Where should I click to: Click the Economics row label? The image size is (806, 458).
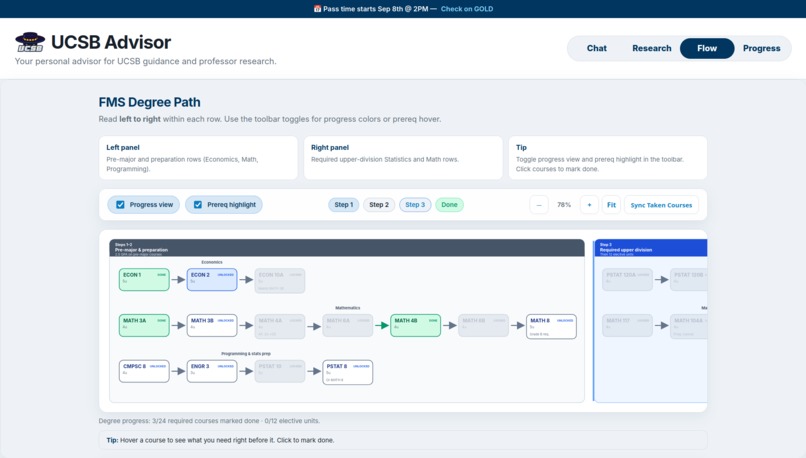point(212,262)
